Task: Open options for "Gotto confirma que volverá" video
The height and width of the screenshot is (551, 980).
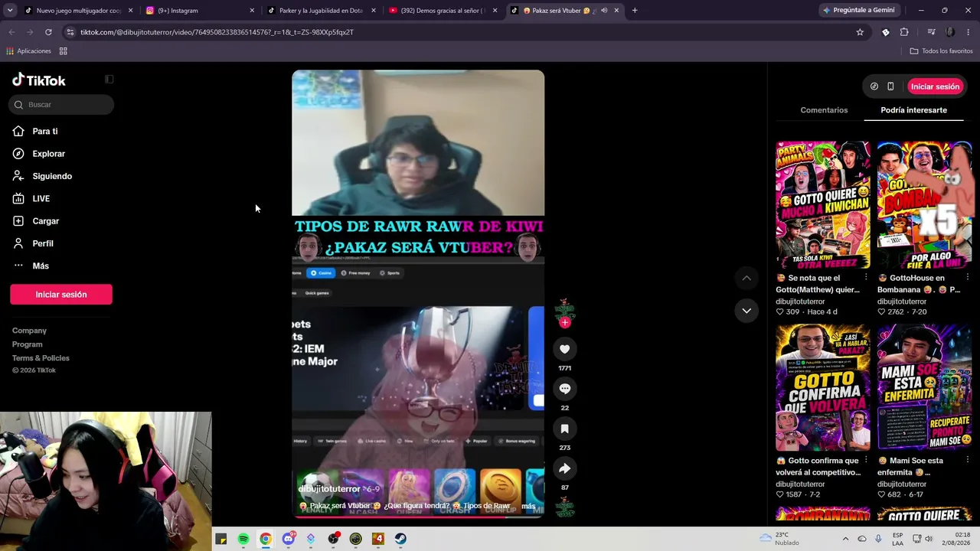Action: click(x=866, y=460)
